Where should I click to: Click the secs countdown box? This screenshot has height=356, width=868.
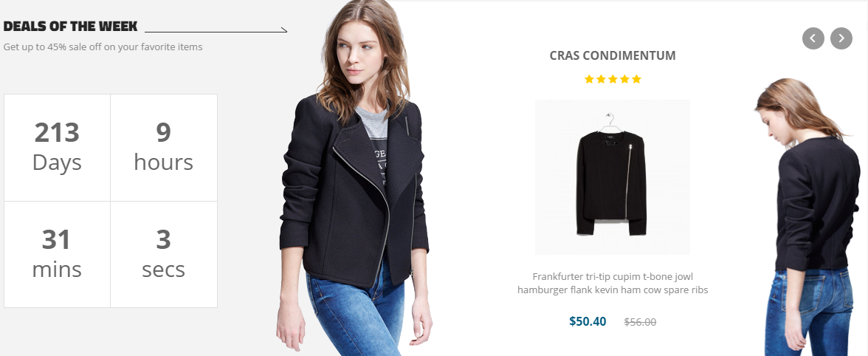coord(164,254)
